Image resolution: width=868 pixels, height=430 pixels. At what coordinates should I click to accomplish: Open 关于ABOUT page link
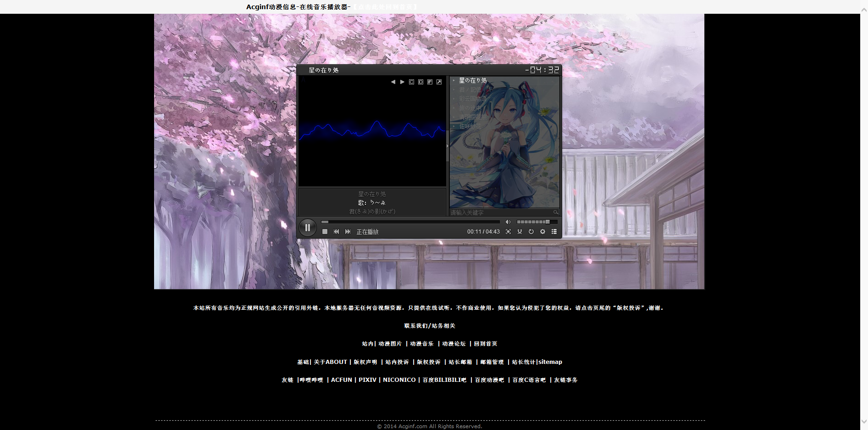pos(331,362)
